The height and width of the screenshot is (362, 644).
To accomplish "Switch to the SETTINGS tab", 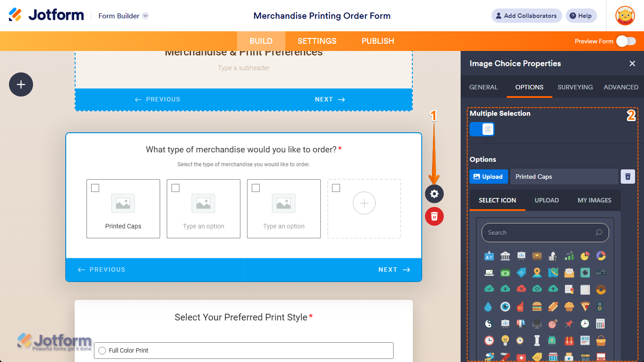I will pos(317,41).
